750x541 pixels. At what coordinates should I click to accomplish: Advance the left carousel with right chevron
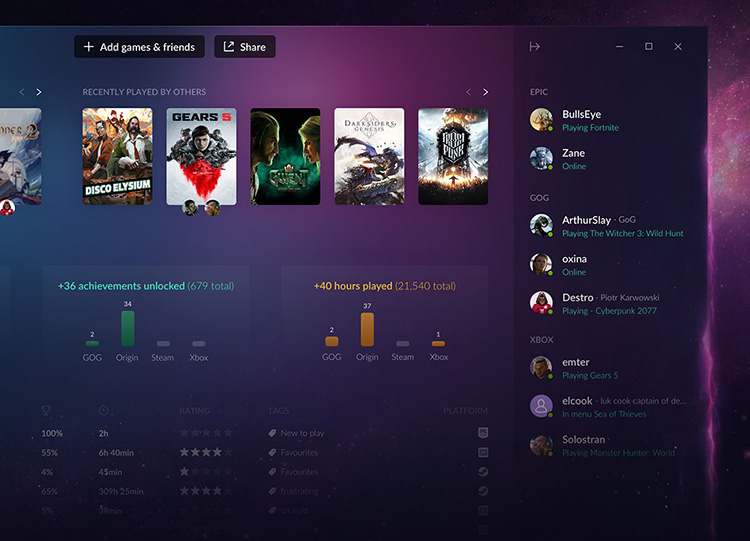tap(39, 92)
